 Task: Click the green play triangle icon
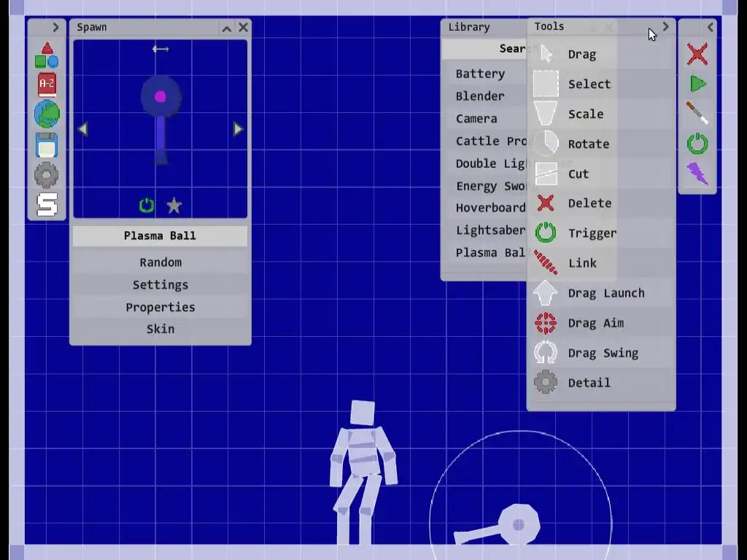[x=698, y=84]
